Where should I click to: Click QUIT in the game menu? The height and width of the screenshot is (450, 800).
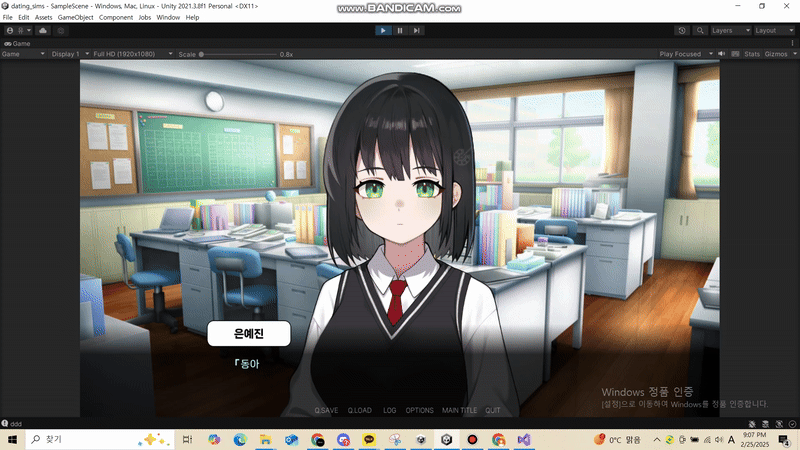click(492, 410)
